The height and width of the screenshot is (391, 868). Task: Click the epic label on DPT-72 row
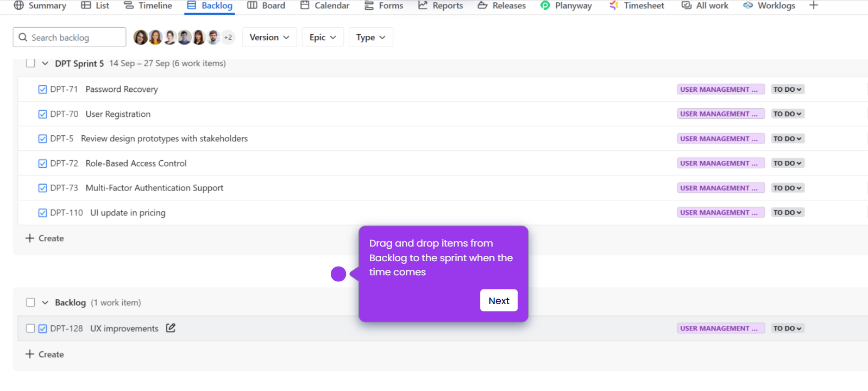[x=721, y=163]
